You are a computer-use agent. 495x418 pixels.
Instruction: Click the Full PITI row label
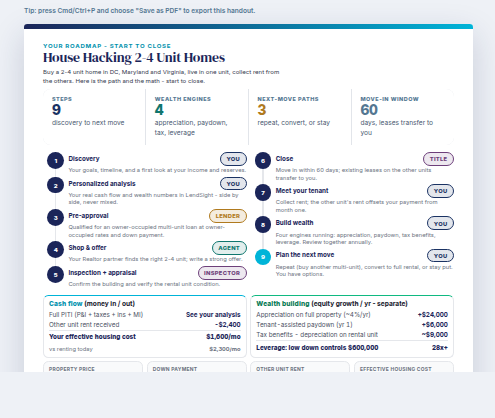pyautogui.click(x=96, y=315)
